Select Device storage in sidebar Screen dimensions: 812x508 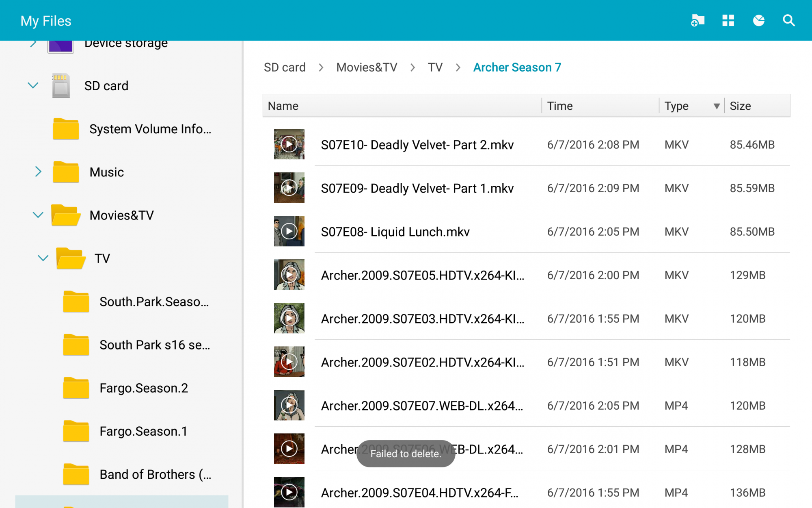coord(126,43)
